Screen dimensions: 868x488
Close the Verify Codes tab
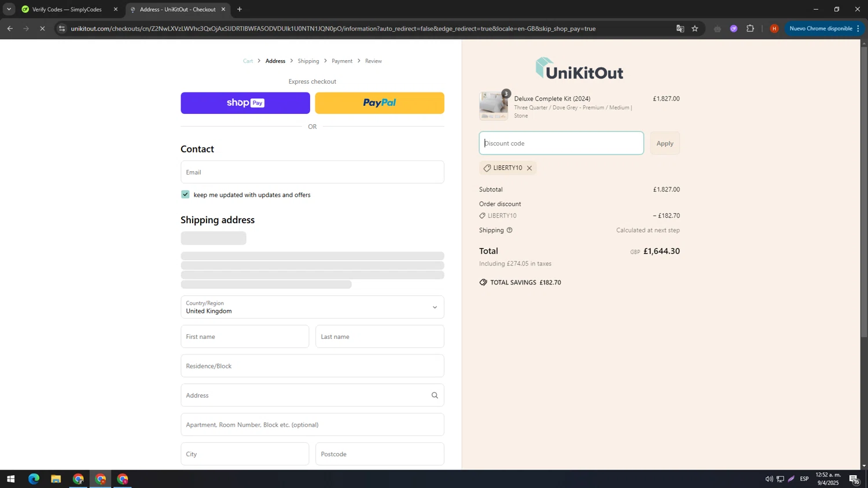(x=116, y=9)
